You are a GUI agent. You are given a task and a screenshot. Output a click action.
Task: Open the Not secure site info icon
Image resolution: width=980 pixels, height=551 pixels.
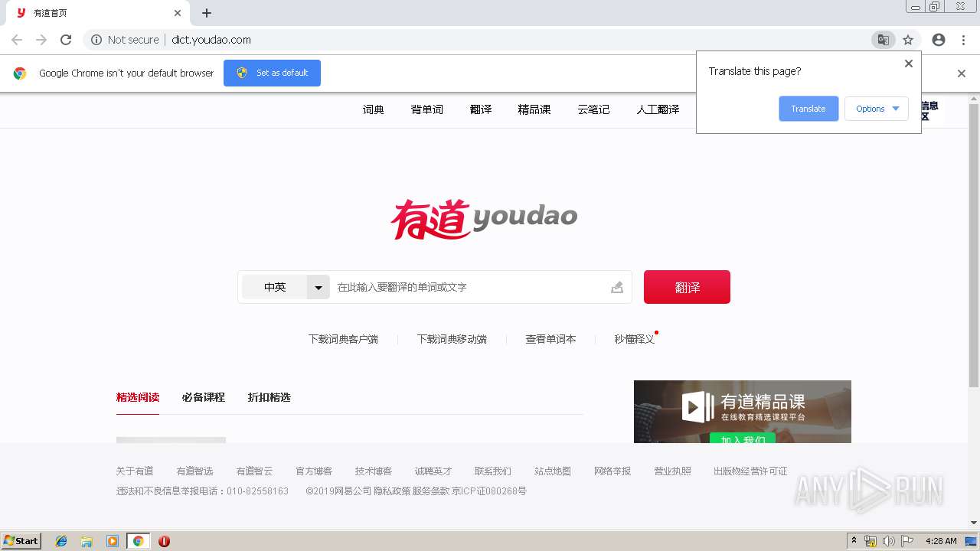coord(96,40)
